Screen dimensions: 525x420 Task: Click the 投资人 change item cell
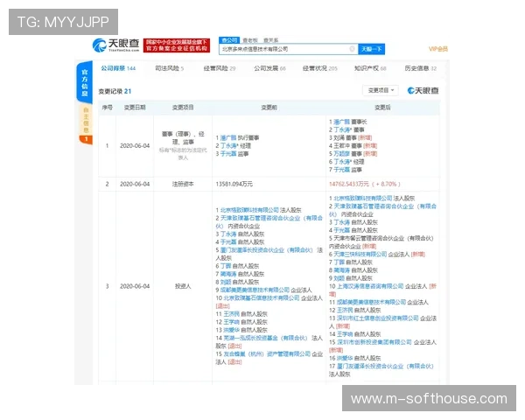click(x=183, y=286)
